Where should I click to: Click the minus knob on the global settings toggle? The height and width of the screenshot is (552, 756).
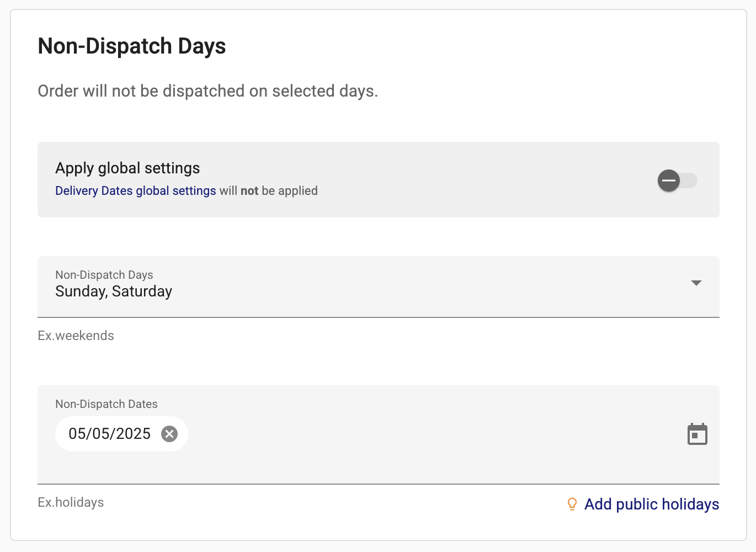(x=669, y=181)
